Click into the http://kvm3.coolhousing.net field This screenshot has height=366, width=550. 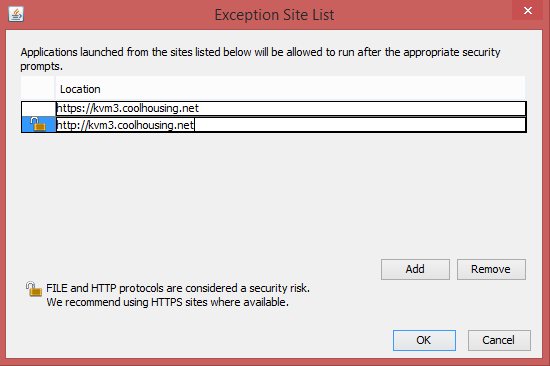pyautogui.click(x=291, y=125)
